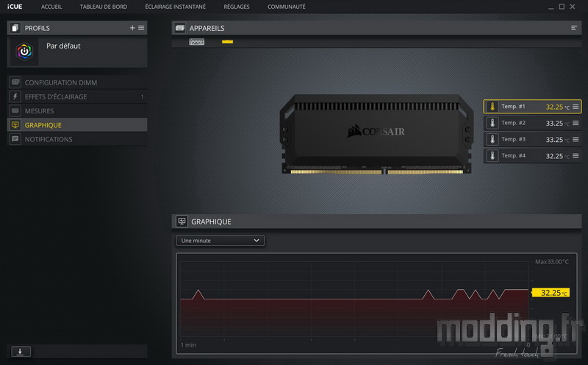Open CONFIGURATION DIMM section
Image resolution: width=588 pixels, height=365 pixels.
click(77, 82)
